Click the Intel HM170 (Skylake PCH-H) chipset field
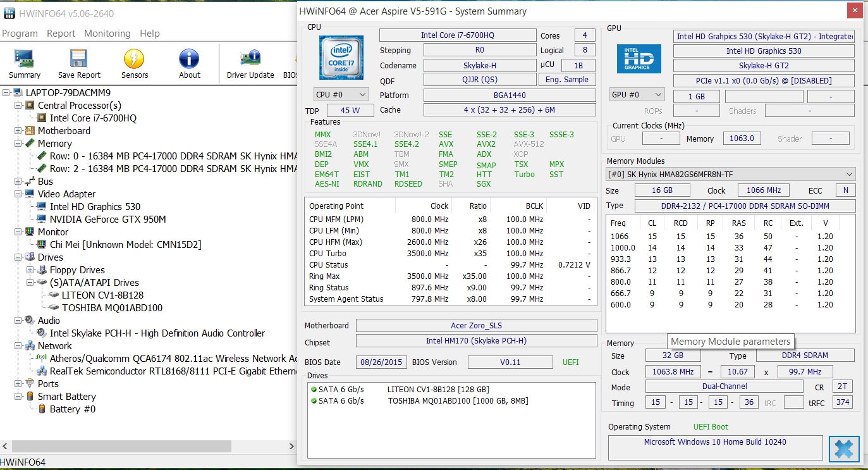Image resolution: width=868 pixels, height=470 pixels. point(477,341)
